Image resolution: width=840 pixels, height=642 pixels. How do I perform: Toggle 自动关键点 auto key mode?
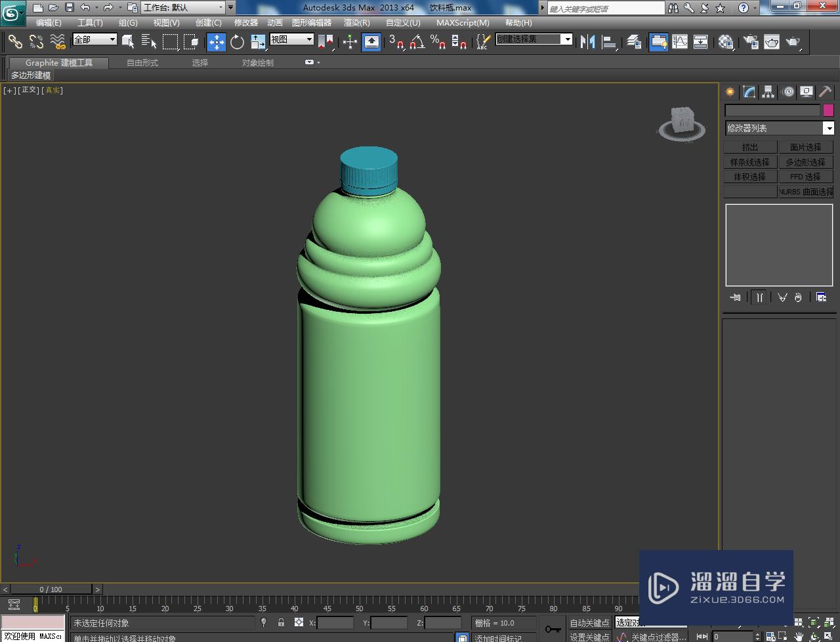589,622
